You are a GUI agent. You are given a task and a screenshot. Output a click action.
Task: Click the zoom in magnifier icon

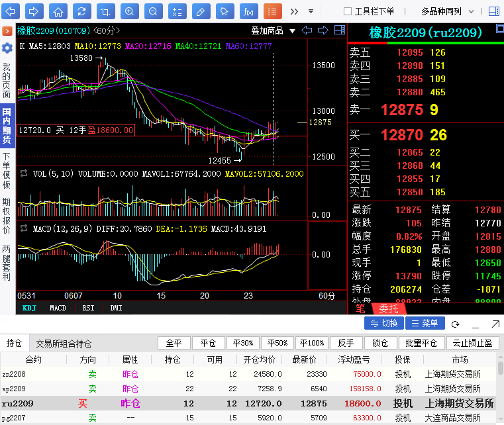pos(129,11)
